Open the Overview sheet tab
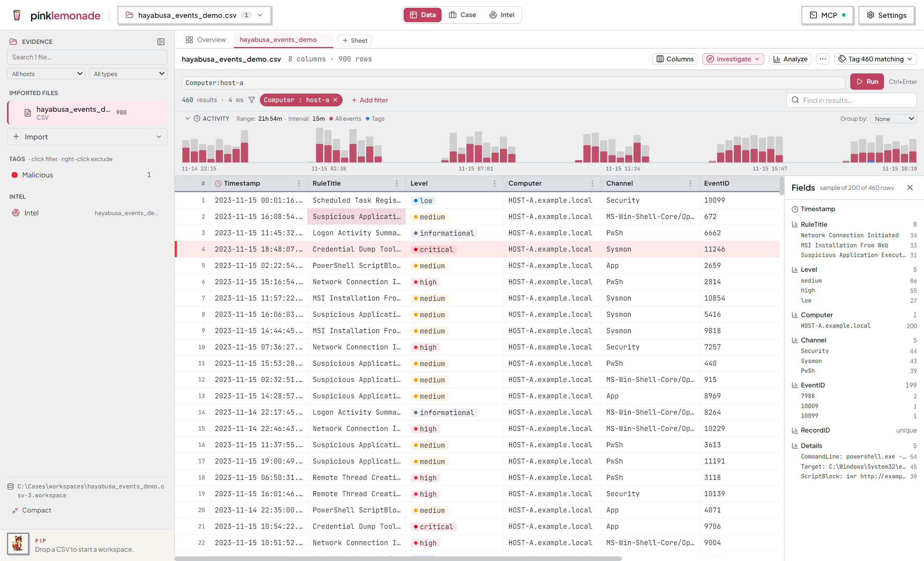Viewport: 924px width, 561px height. point(205,40)
